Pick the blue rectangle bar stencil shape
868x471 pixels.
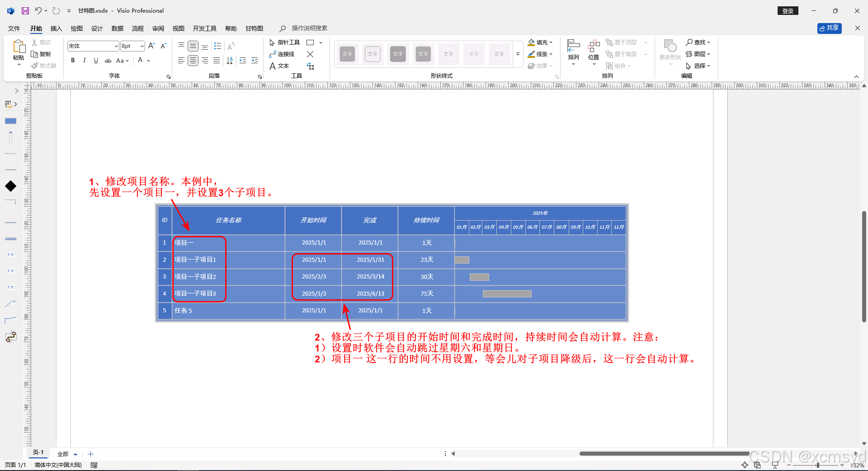click(10, 121)
